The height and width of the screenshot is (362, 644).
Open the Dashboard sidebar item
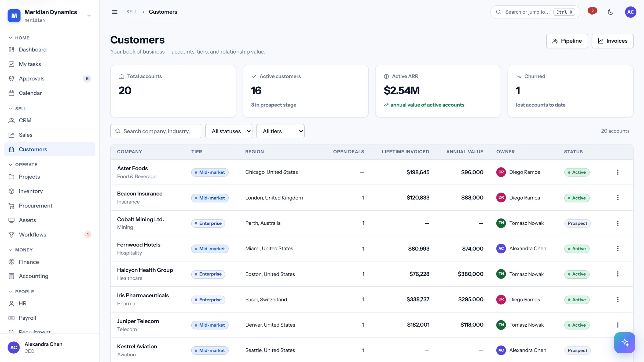(50, 50)
